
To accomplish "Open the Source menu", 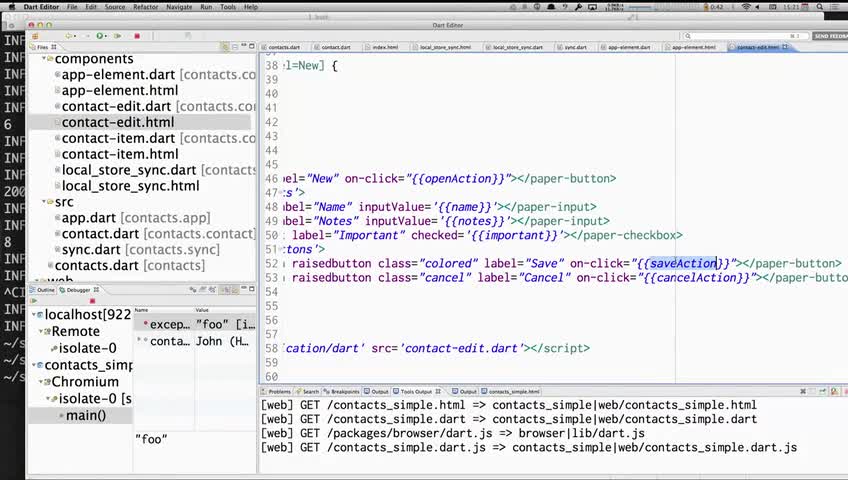I will click(x=115, y=7).
